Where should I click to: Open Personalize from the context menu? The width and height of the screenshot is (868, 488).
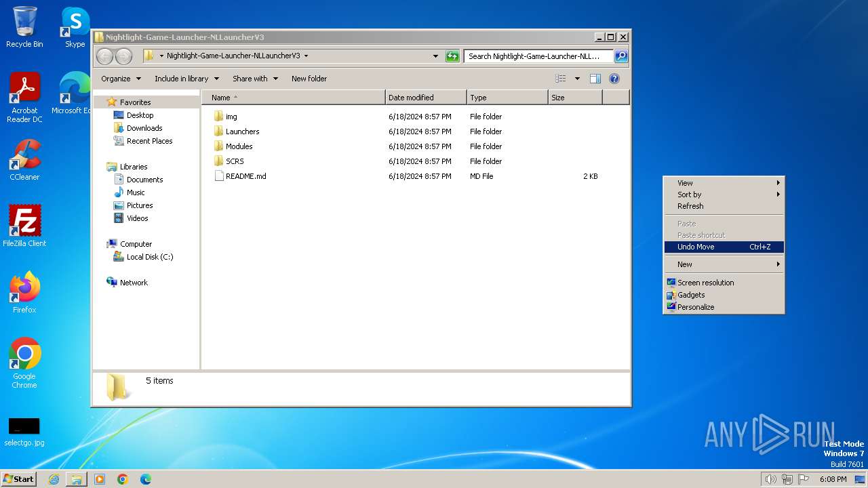point(724,307)
